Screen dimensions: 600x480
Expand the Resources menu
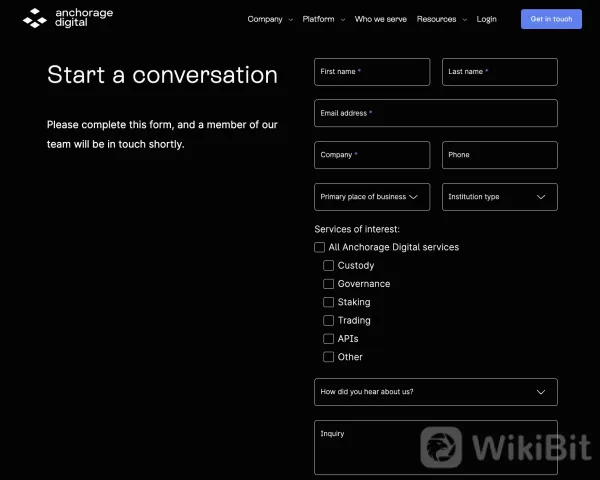441,19
